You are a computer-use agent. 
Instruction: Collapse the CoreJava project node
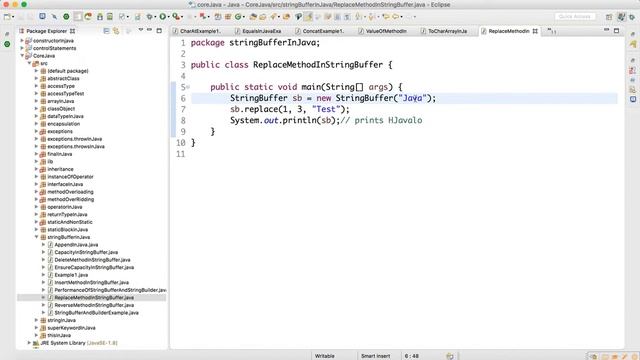click(22, 56)
